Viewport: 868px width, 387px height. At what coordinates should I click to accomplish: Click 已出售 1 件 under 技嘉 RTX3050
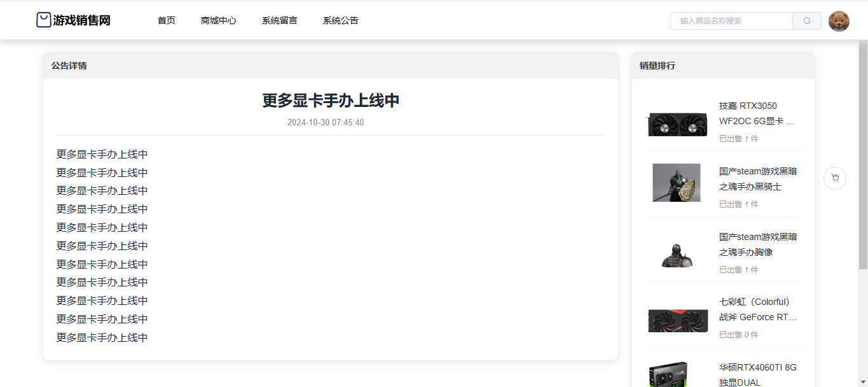[x=739, y=139]
